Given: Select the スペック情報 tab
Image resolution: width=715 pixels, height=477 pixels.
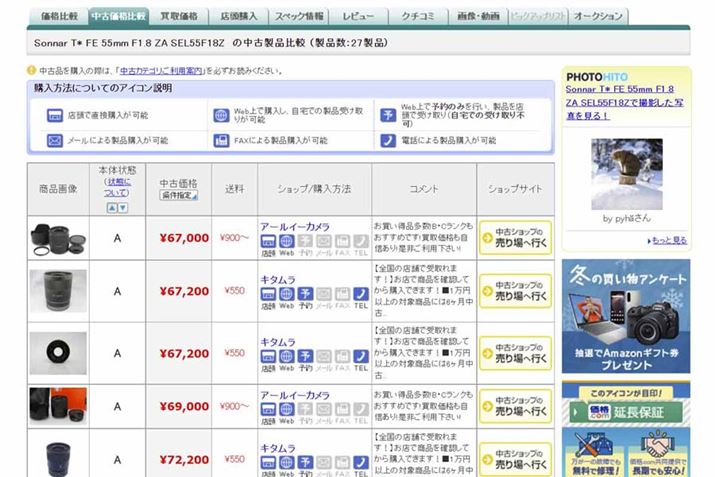Looking at the screenshot, I should coord(299,16).
